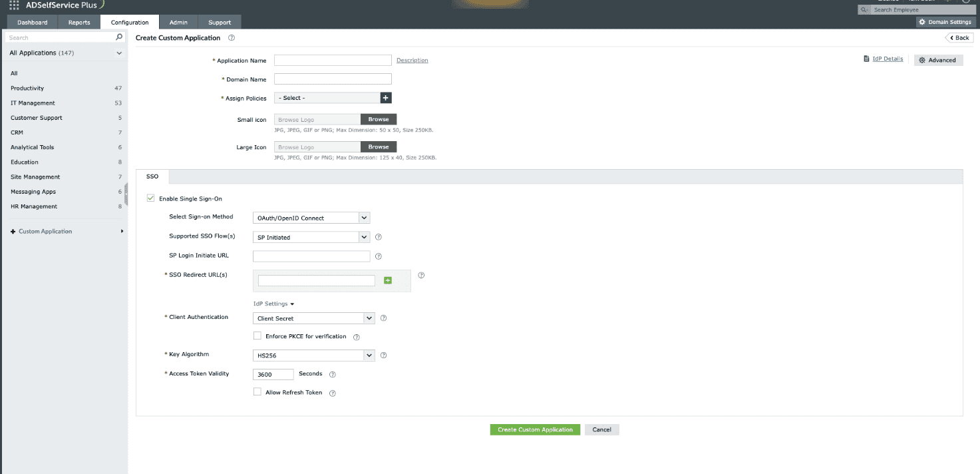
Task: Add a policy using the plus next to Assign Policies
Action: [x=385, y=97]
